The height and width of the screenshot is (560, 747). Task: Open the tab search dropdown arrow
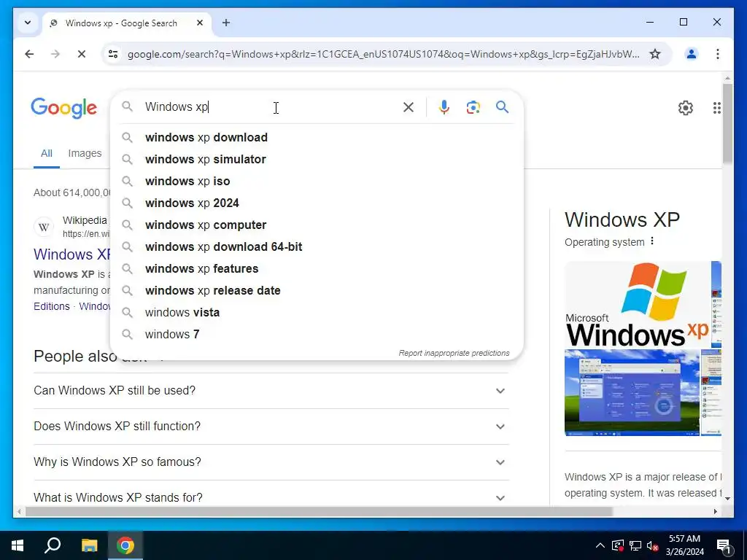28,23
